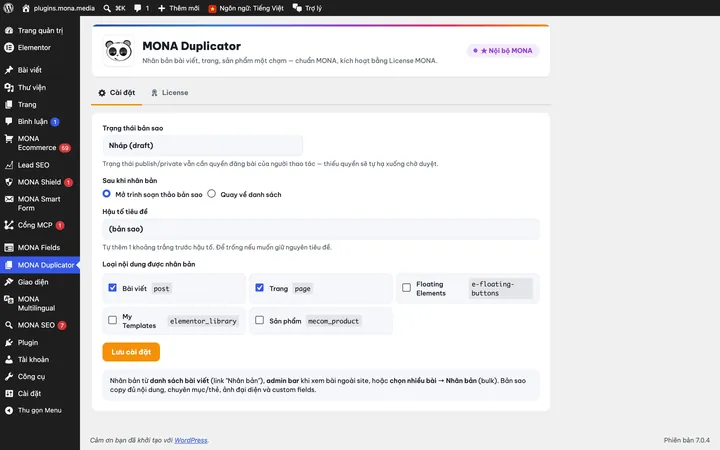The width and height of the screenshot is (720, 450).
Task: Open the search command palette icon
Action: [107, 8]
